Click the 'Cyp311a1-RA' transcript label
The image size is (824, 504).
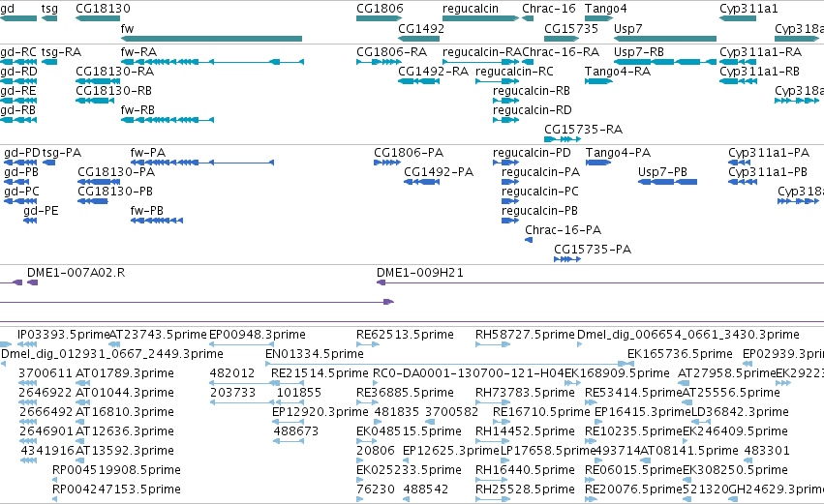click(760, 52)
